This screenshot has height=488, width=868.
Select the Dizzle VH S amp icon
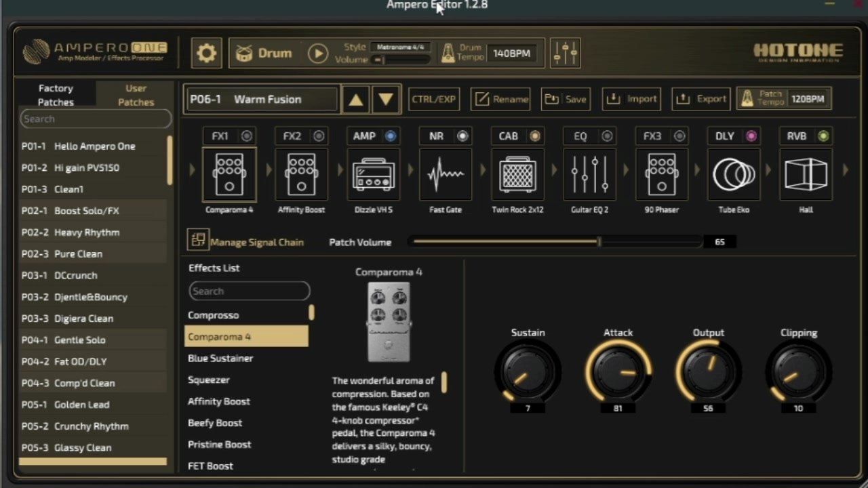pyautogui.click(x=374, y=176)
